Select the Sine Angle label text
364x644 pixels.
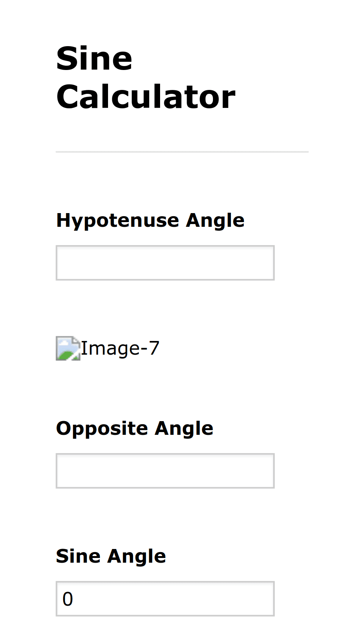(x=111, y=556)
